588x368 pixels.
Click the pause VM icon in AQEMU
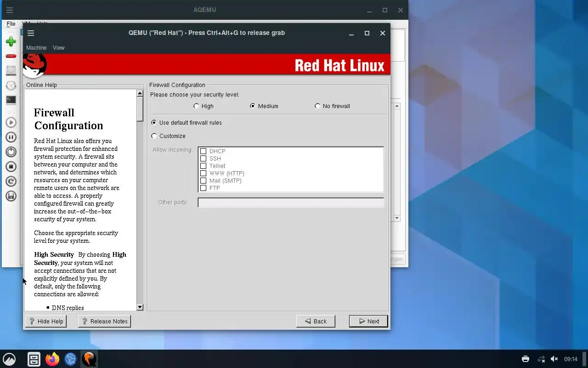pyautogui.click(x=11, y=137)
